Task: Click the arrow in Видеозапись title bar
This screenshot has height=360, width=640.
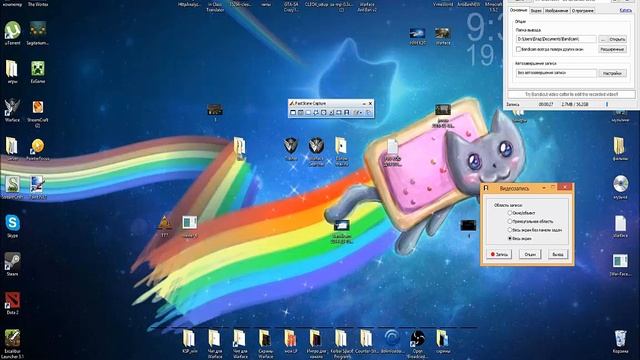Action: [544, 188]
